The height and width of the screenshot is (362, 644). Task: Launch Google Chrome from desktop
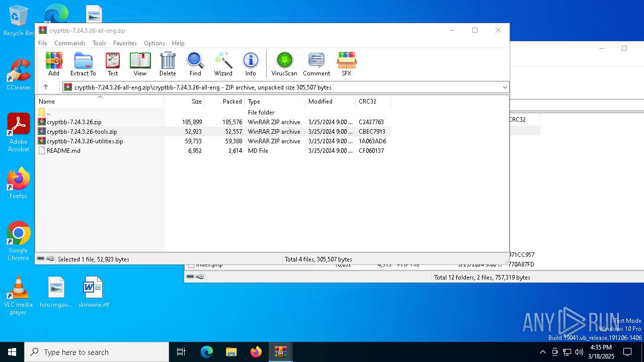[19, 241]
